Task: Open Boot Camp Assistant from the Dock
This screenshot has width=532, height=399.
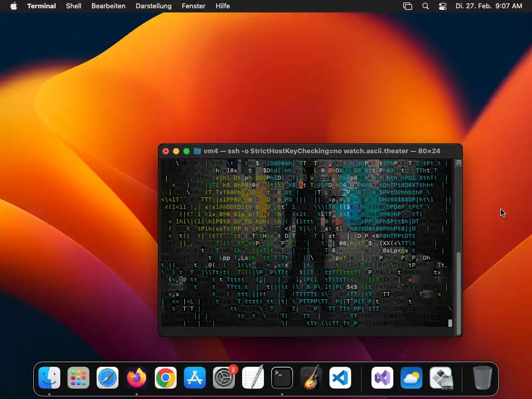Action: pos(441,378)
